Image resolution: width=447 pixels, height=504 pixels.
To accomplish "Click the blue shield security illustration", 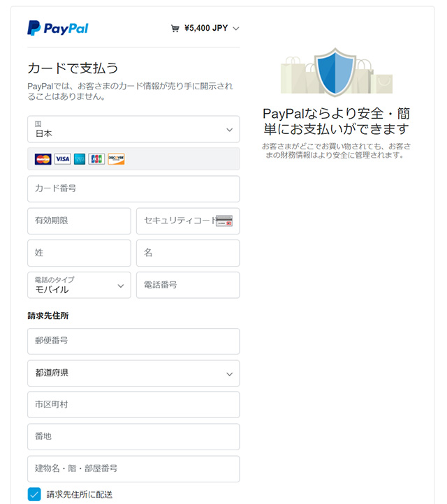I will [x=335, y=72].
